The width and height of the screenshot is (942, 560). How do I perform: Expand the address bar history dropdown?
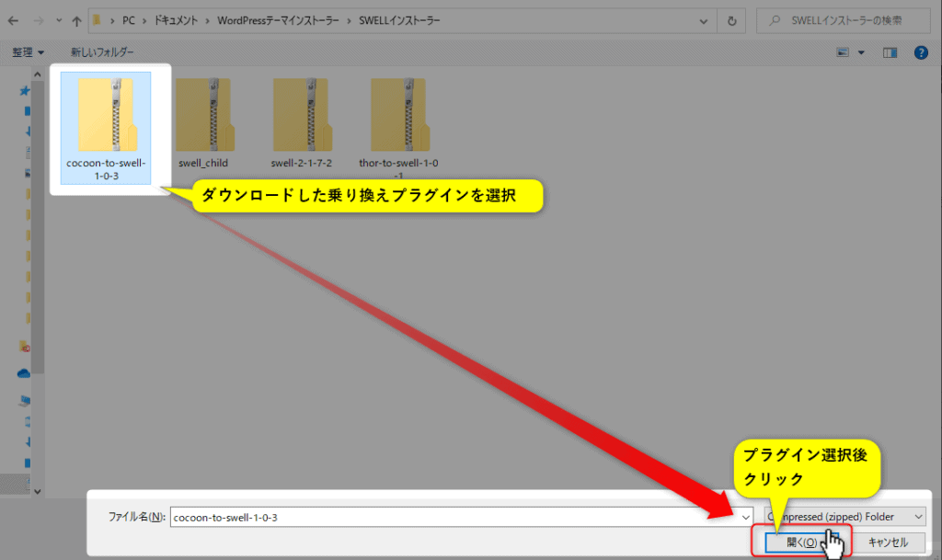click(x=703, y=21)
